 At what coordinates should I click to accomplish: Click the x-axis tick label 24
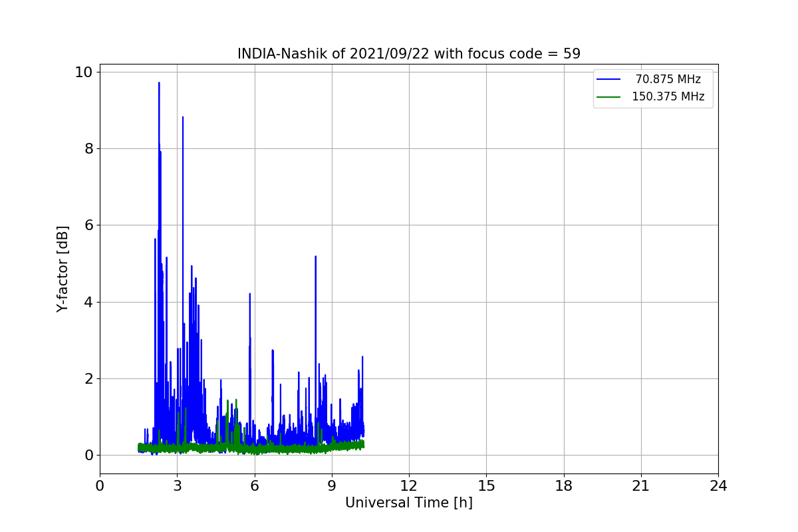coord(718,486)
